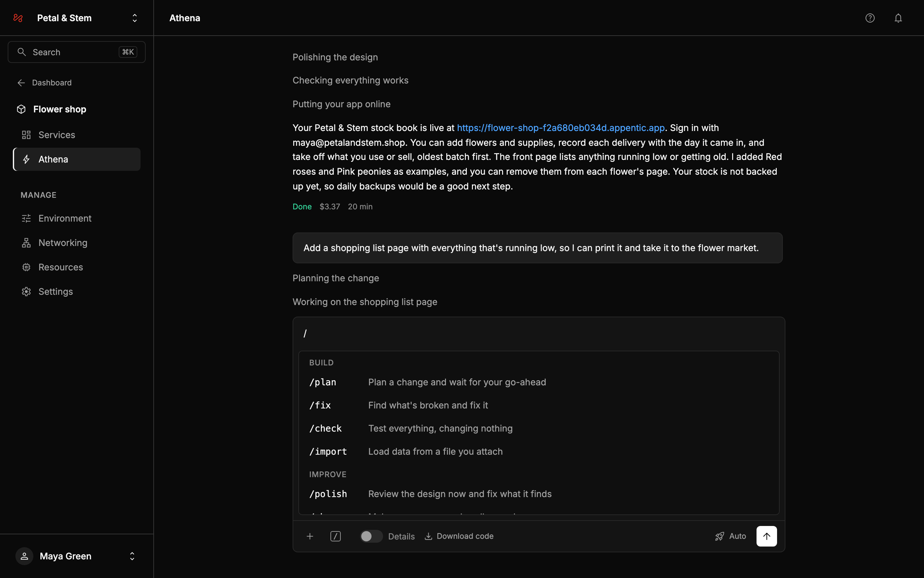Image resolution: width=924 pixels, height=578 pixels.
Task: Click the Settings gear icon
Action: pyautogui.click(x=26, y=292)
